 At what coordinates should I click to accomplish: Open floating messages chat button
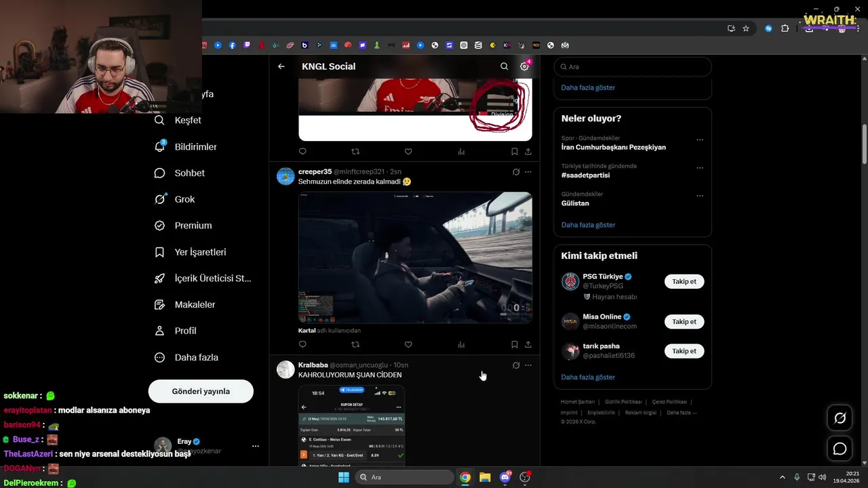(840, 449)
